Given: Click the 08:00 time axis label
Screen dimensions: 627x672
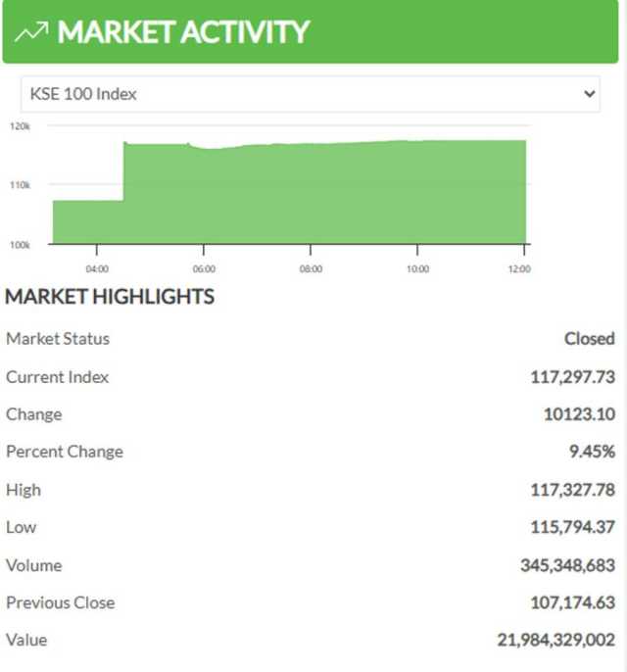Looking at the screenshot, I should [x=311, y=268].
